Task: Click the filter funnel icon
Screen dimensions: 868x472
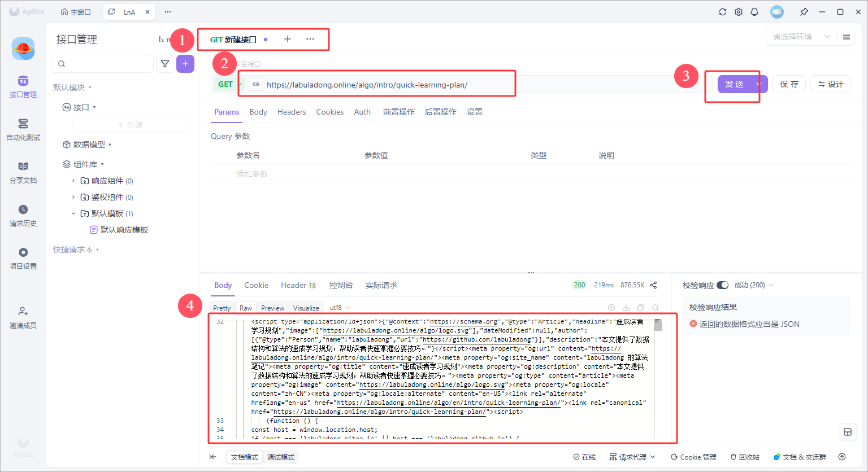Action: 165,64
